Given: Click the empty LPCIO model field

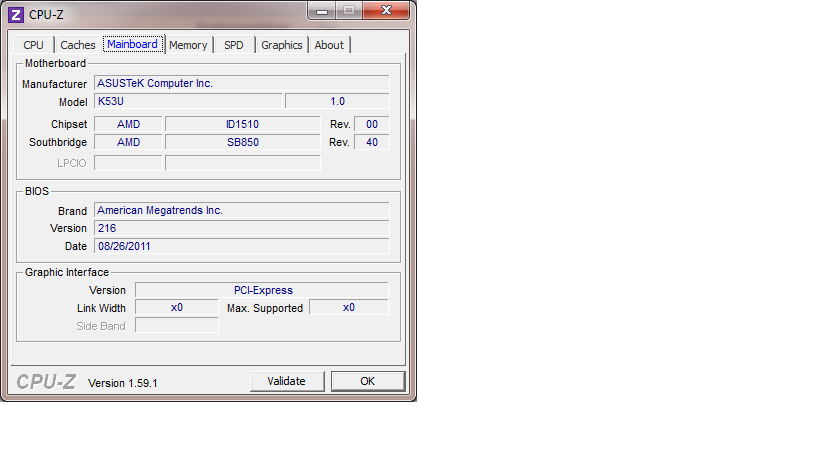Looking at the screenshot, I should coord(242,163).
